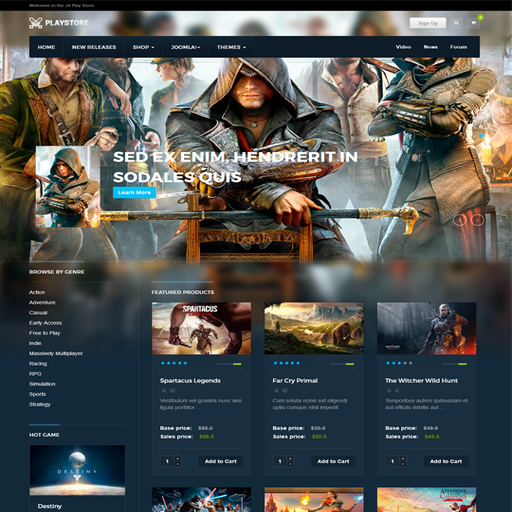Click the blue slideshow pagination dot
The width and height of the screenshot is (512, 512).
(x=481, y=136)
